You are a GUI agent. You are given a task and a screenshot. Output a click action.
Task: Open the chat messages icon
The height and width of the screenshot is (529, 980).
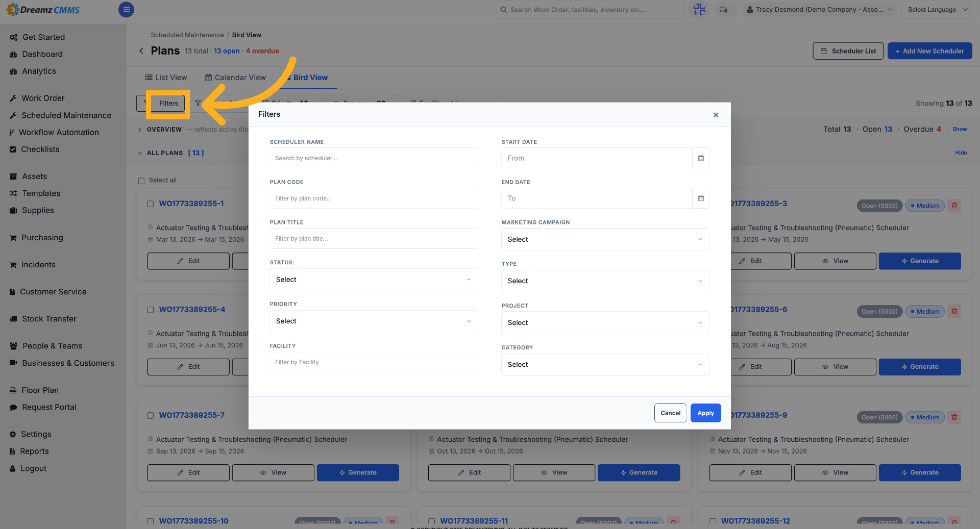[723, 10]
